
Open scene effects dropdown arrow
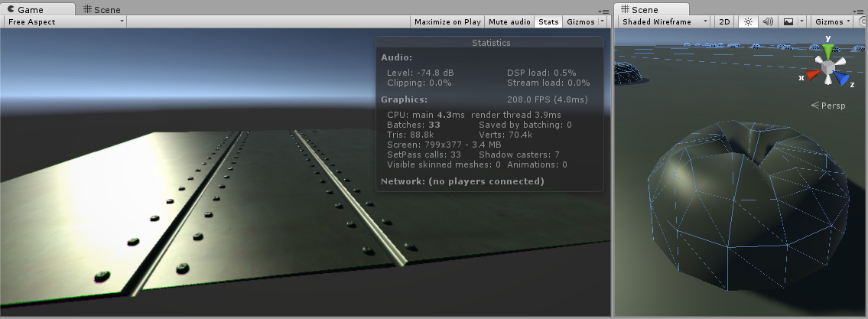click(x=801, y=22)
